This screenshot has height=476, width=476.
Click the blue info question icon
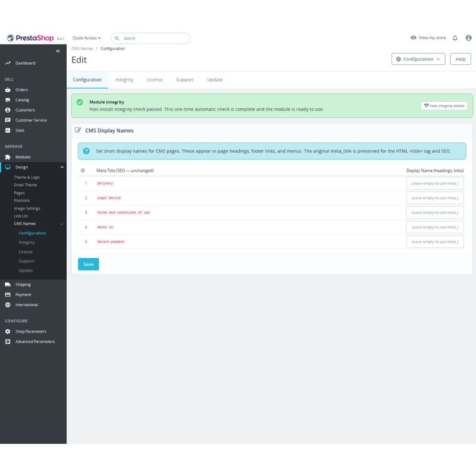point(86,151)
